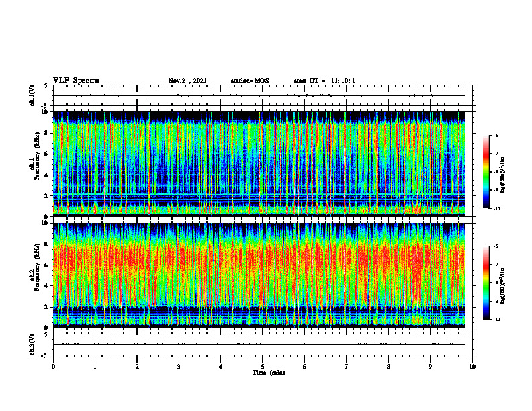
Task: Click the "4" kHz tick of ch.2 axis
Action: (x=47, y=286)
